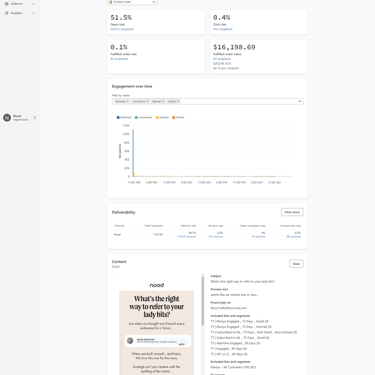Expand the Analytics sidebar section chevron
The height and width of the screenshot is (375, 375).
33,13
